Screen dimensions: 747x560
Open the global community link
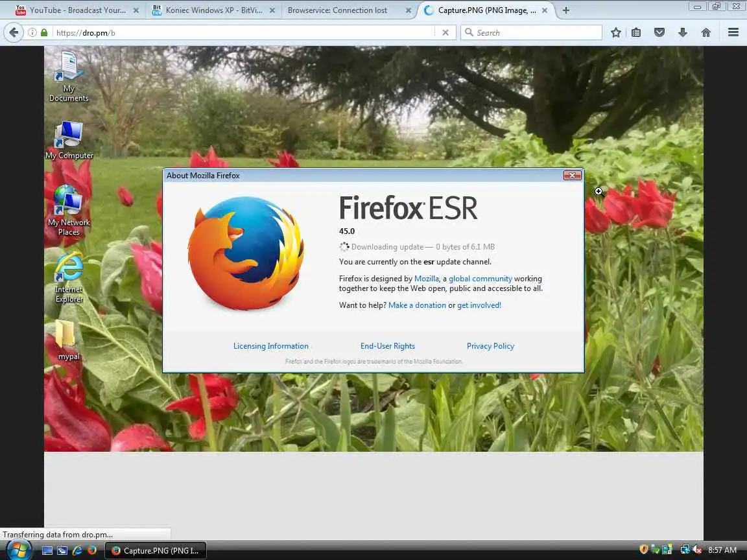click(480, 279)
